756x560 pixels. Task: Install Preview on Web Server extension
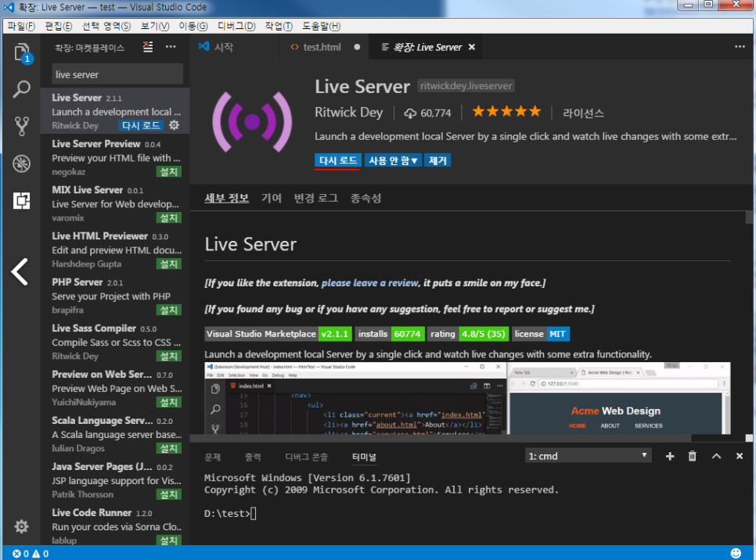169,403
